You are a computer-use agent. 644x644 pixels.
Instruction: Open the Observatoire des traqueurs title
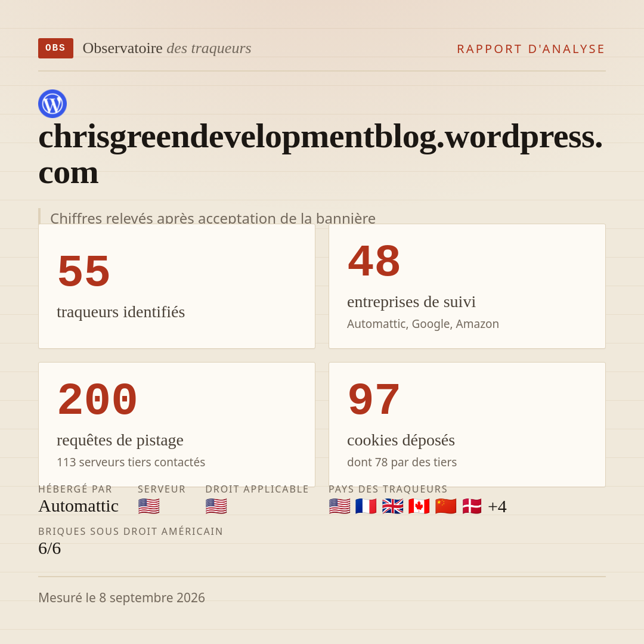(x=167, y=48)
